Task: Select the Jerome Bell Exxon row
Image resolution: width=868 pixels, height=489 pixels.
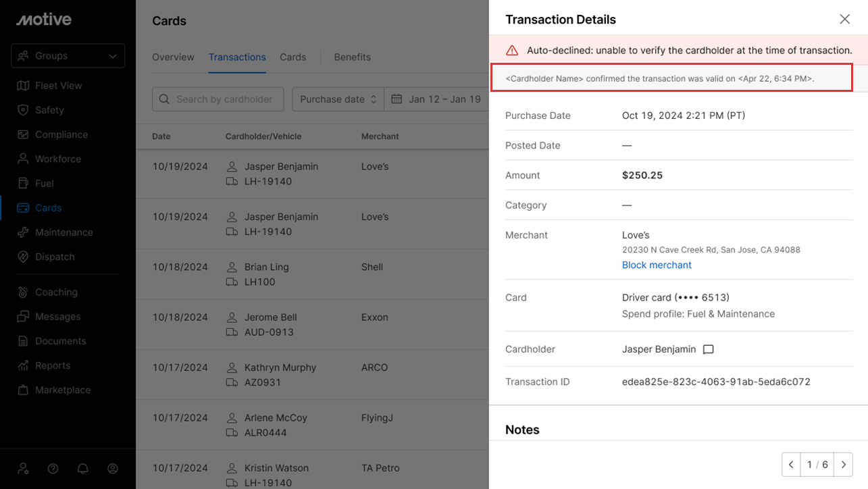Action: [x=312, y=325]
